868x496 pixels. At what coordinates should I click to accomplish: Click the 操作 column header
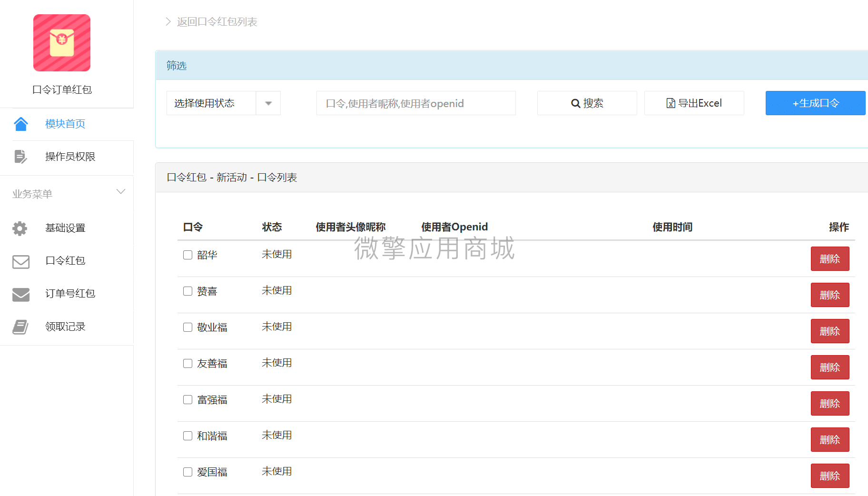839,227
